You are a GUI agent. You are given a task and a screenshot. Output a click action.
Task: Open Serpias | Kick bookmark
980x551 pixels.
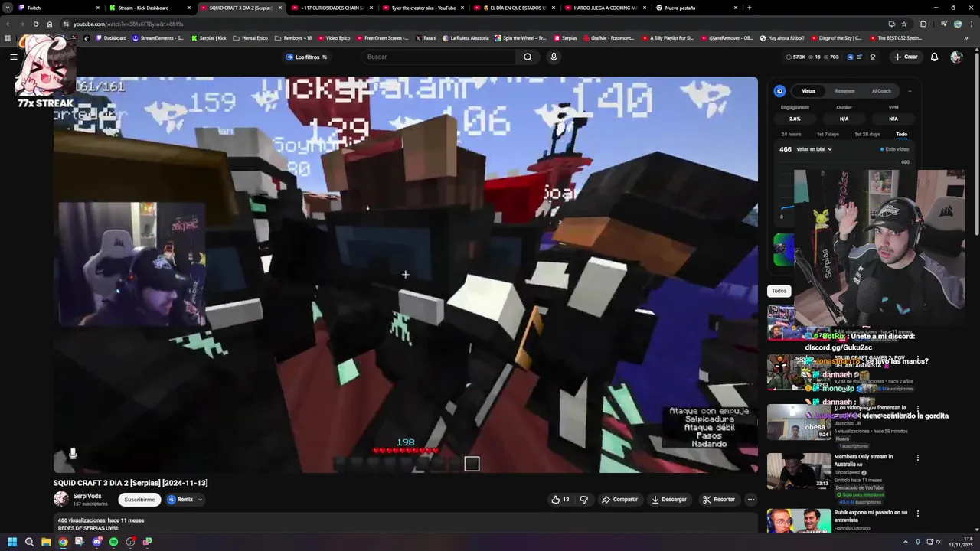click(x=209, y=37)
